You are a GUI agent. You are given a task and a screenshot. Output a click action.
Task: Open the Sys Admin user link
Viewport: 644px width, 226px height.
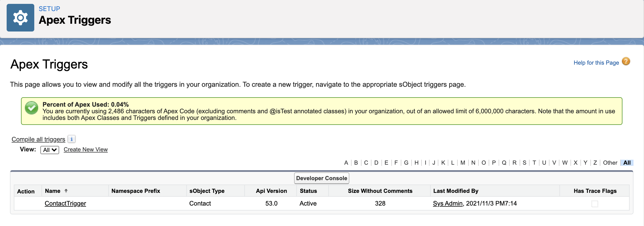448,203
